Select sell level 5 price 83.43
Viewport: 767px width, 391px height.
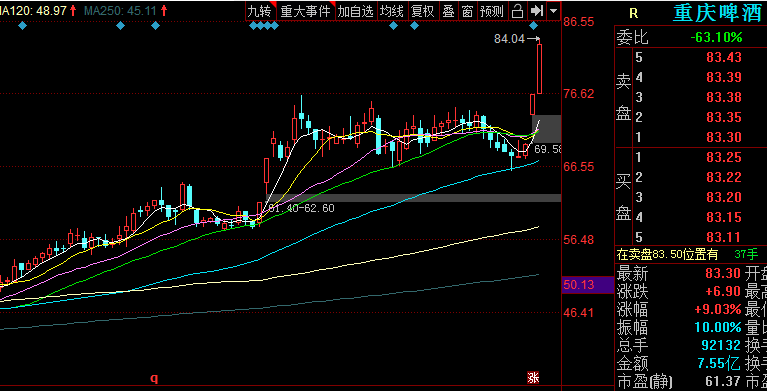pos(723,57)
